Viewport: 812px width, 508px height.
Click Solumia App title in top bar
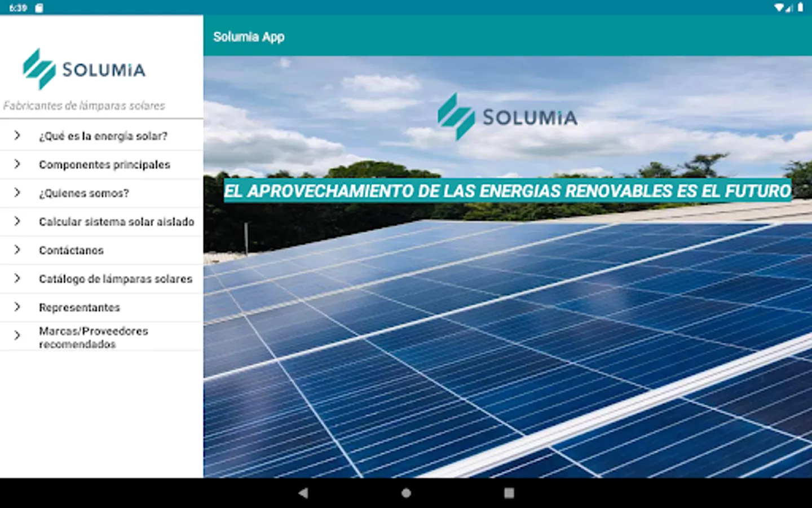[x=249, y=37]
